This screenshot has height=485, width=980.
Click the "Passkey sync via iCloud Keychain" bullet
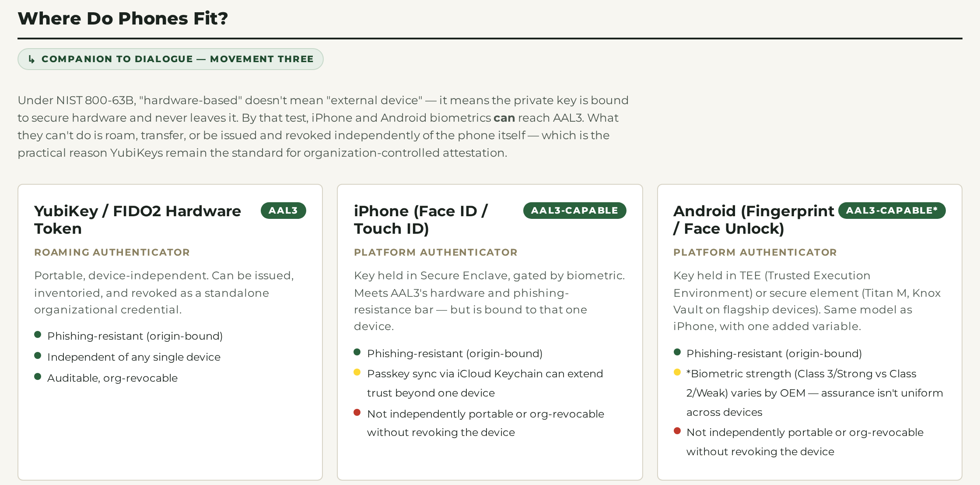click(x=485, y=383)
